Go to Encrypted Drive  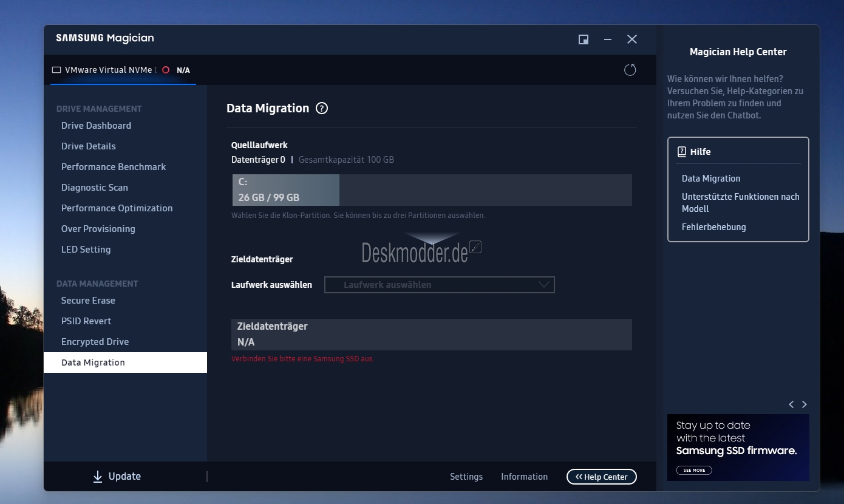95,342
